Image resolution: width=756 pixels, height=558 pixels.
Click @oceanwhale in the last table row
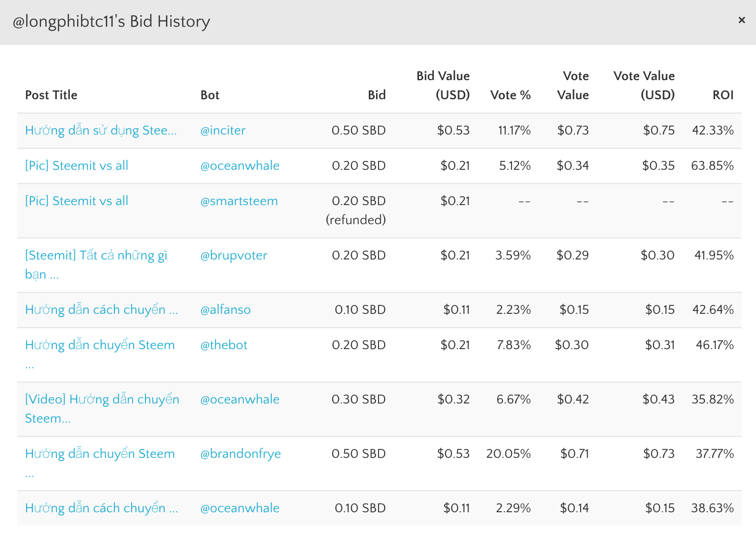click(x=240, y=508)
